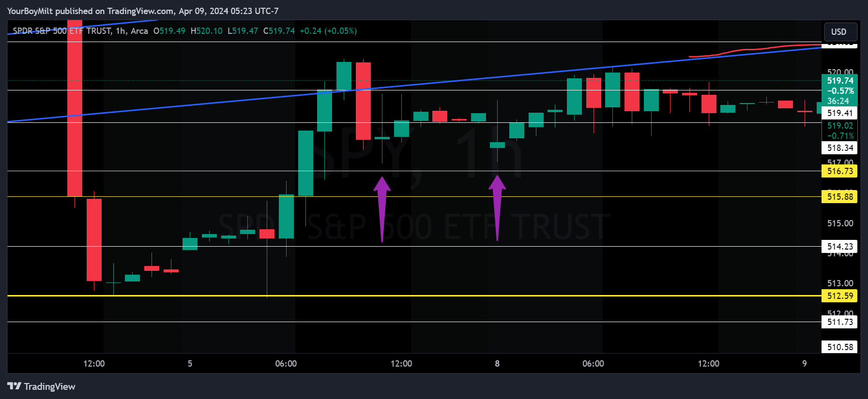The image size is (868, 399).
Task: Select the 514.23 price level label
Action: 839,247
